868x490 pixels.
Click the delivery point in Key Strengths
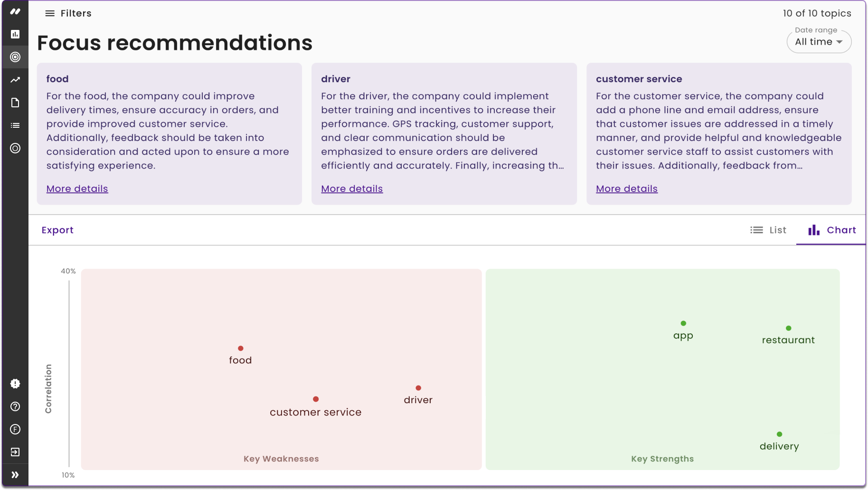(779, 433)
